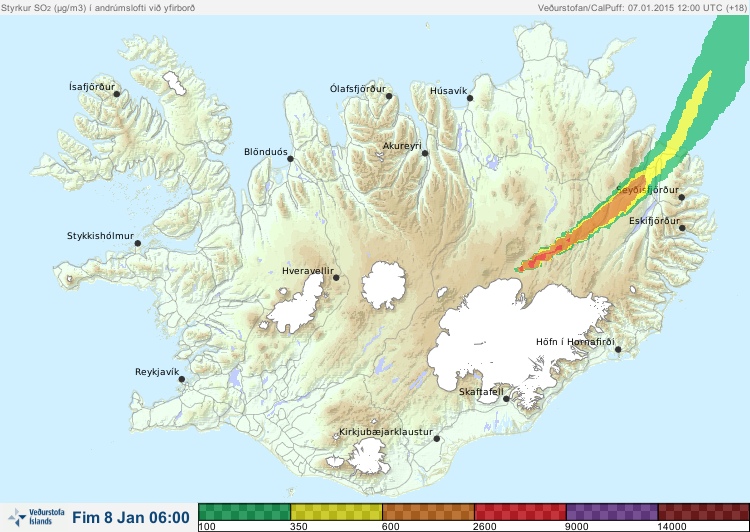Click the Akureyri city label
The image size is (750, 532).
point(402,146)
